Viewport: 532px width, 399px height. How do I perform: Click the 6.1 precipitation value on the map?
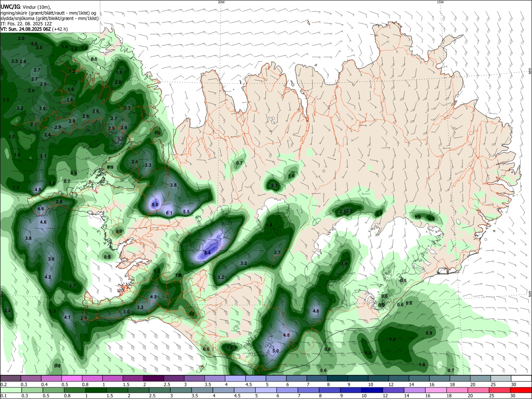point(169,213)
